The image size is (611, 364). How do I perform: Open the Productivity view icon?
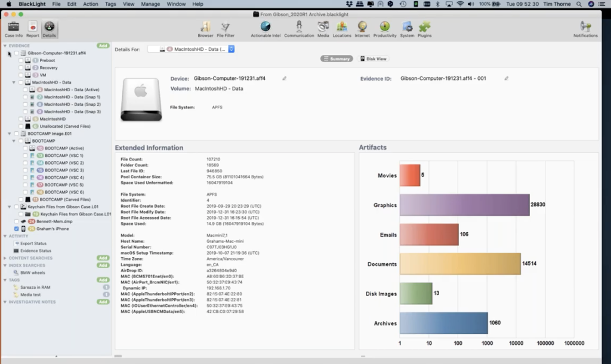pyautogui.click(x=385, y=29)
